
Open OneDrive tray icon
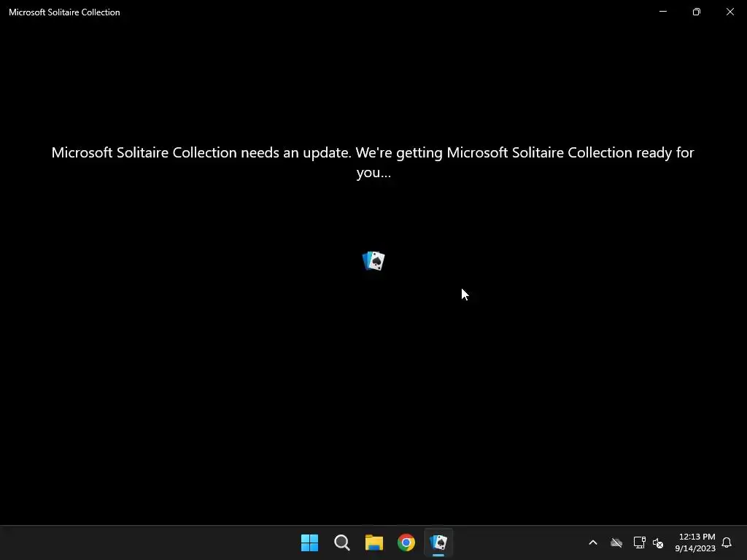coord(616,542)
